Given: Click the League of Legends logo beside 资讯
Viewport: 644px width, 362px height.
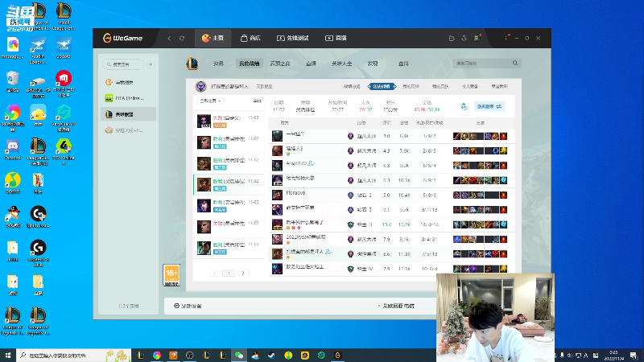Looking at the screenshot, I should (192, 64).
